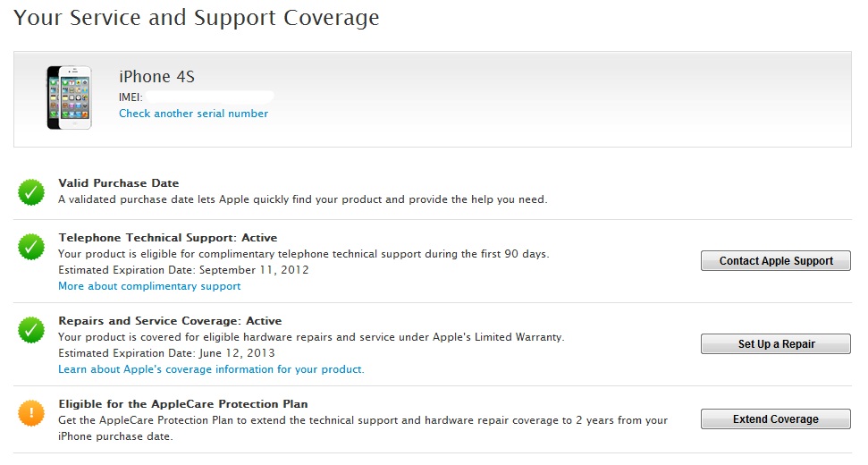Click the Apple's Limited Warranty coverage sentence
The image size is (868, 465).
click(311, 337)
